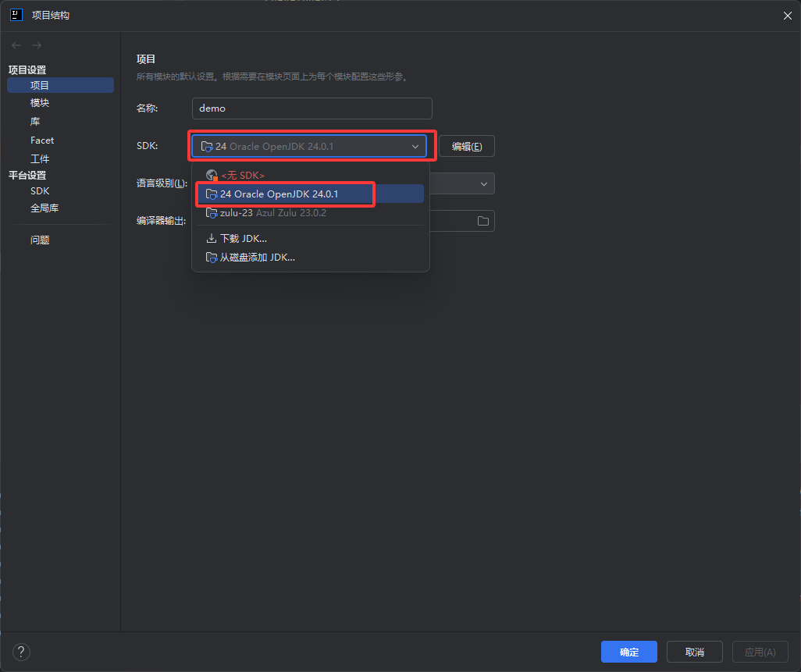Open 工件 section in sidebar
Screen dimensions: 801x672
pos(40,159)
